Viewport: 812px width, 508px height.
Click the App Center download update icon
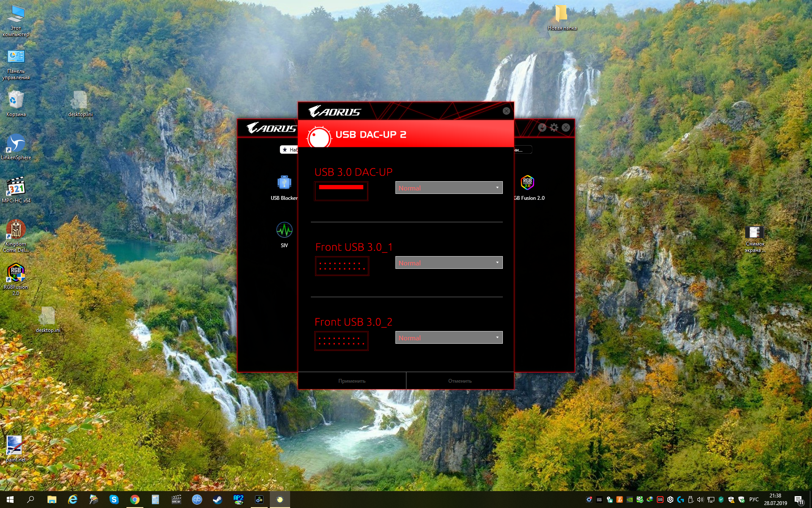pos(542,127)
